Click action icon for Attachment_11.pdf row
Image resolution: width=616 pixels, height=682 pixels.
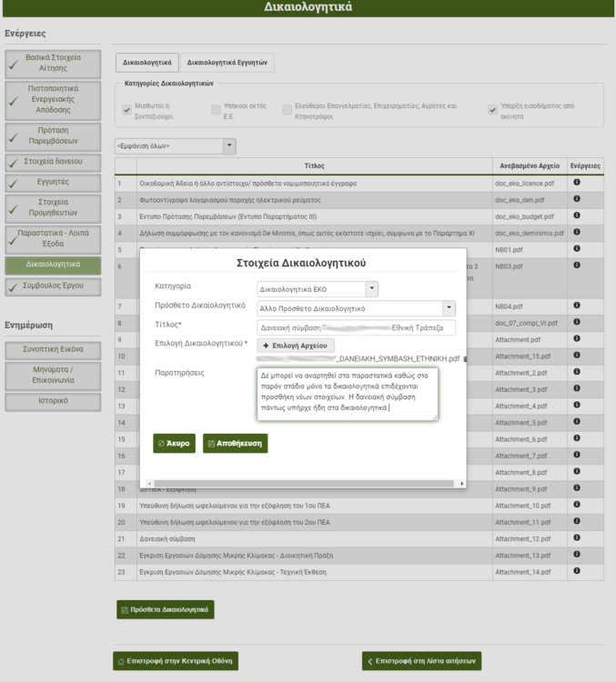577,521
